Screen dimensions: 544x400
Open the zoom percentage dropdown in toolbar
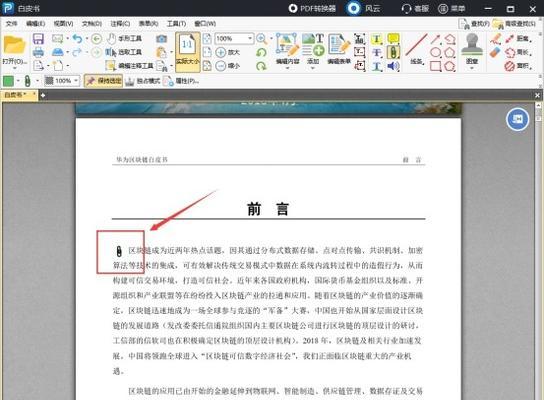[x=250, y=38]
